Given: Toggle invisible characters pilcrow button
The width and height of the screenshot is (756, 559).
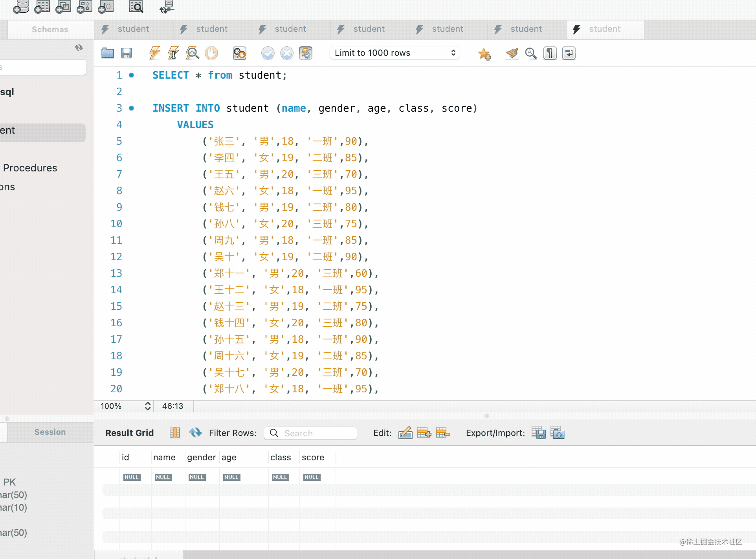Looking at the screenshot, I should (550, 53).
